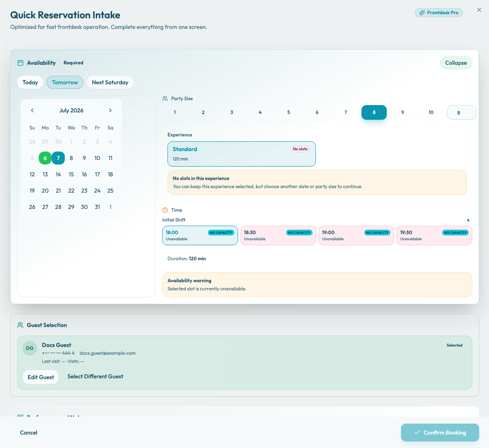Pick July 7 on the calendar
The height and width of the screenshot is (448, 489).
point(58,158)
